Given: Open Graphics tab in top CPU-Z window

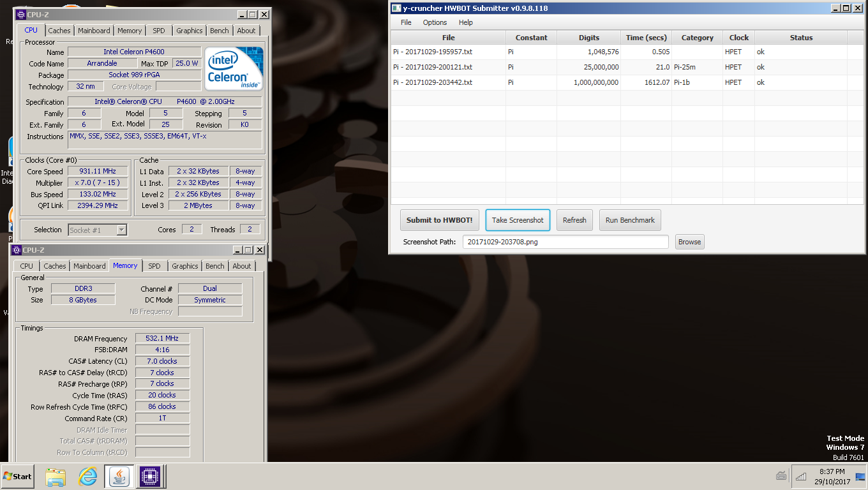Looking at the screenshot, I should click(190, 31).
